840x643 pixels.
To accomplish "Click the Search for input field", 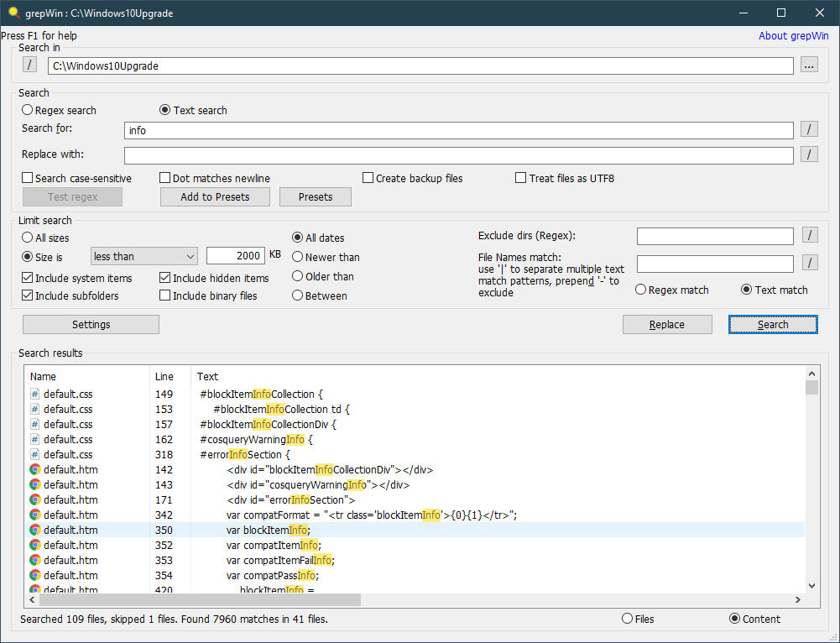I will coord(458,130).
